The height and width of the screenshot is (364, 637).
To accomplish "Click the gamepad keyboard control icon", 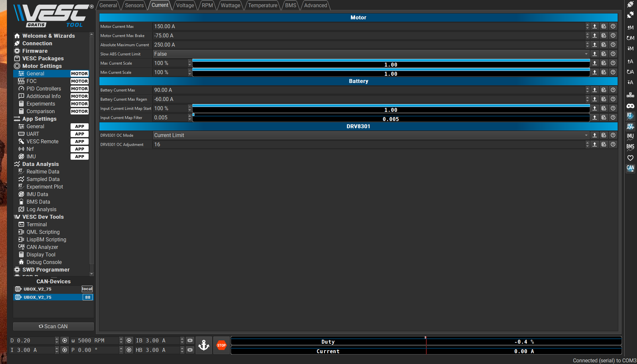I will [630, 106].
